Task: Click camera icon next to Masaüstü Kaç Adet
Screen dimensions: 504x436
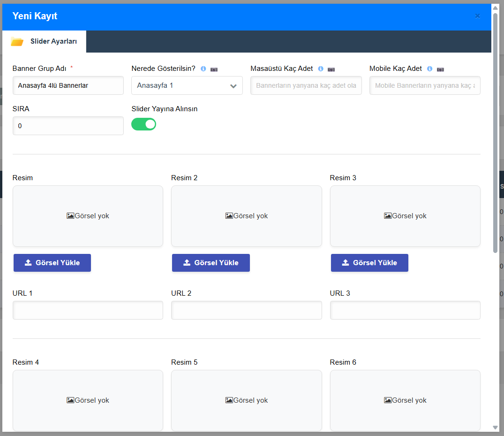Action: click(331, 69)
